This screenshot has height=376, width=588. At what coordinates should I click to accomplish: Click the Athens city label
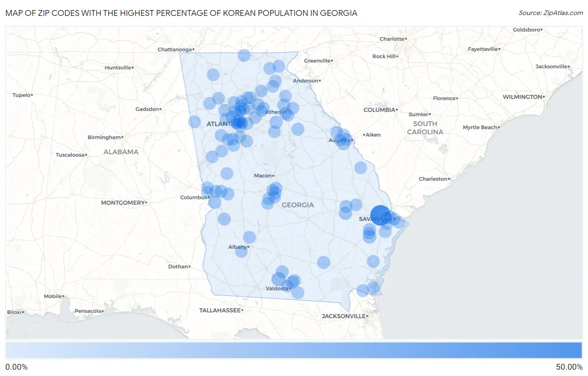tap(274, 112)
